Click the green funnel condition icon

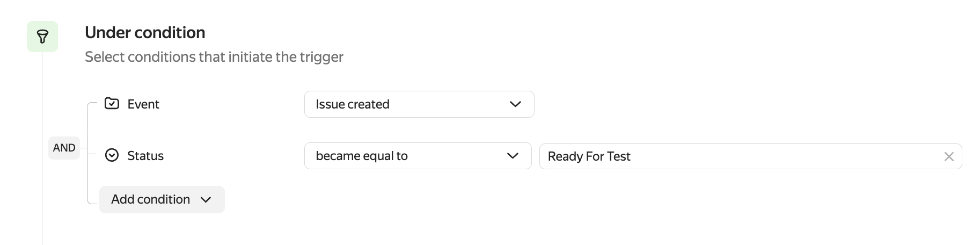42,37
